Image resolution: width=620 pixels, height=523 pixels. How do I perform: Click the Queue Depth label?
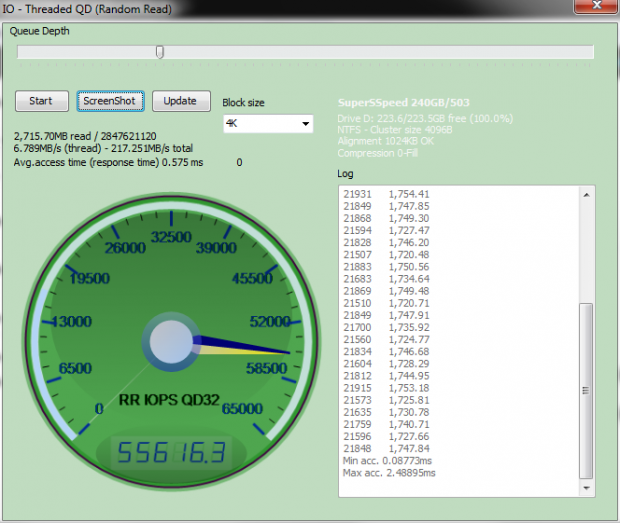(x=40, y=31)
